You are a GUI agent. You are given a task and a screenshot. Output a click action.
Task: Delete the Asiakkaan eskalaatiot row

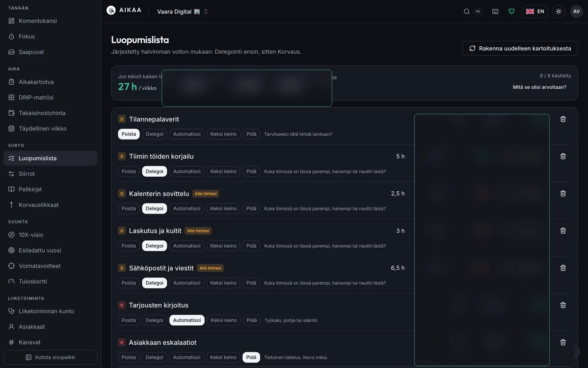(x=563, y=342)
